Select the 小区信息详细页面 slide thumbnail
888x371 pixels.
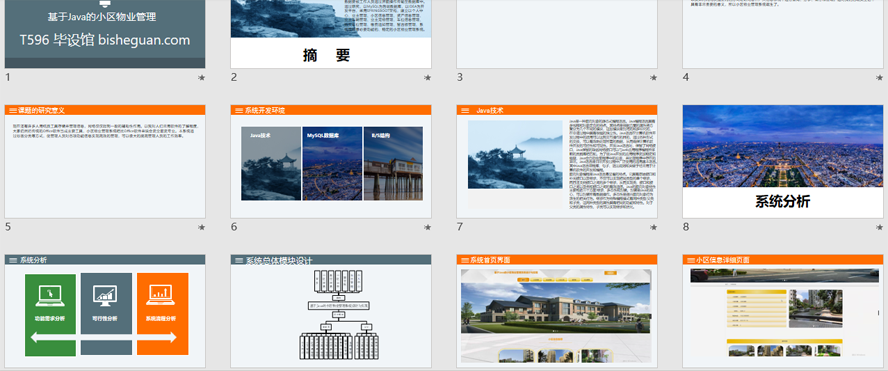click(x=783, y=311)
